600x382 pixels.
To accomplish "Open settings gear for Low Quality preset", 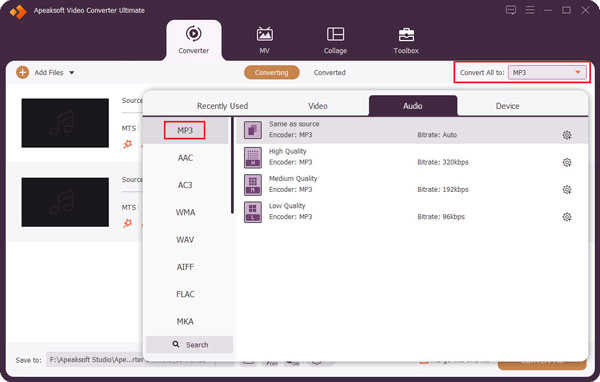I will pyautogui.click(x=567, y=217).
